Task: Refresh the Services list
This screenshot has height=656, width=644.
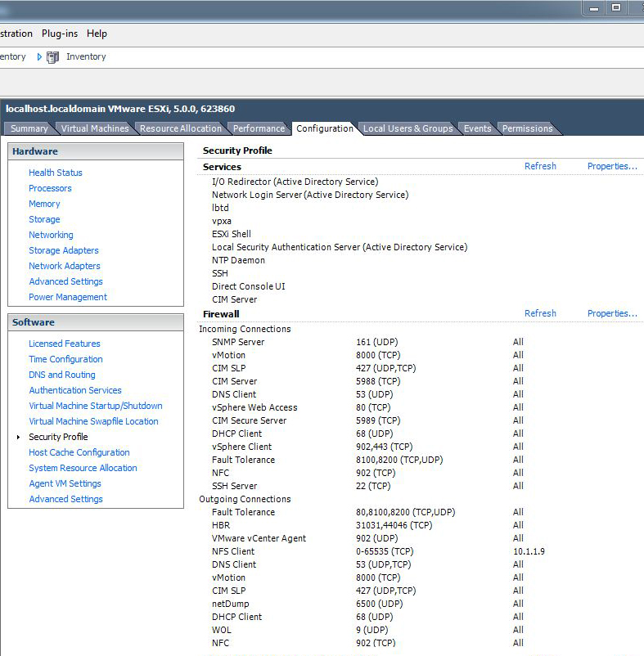Action: (x=540, y=166)
